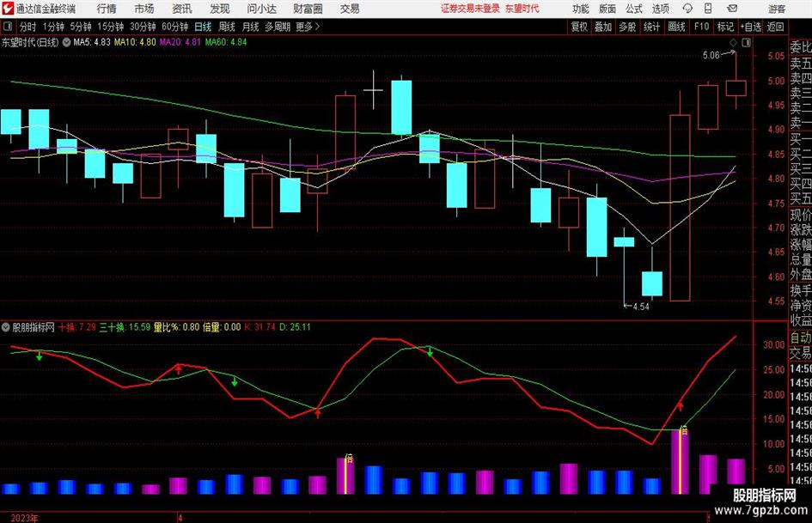
Task: Click the MA10: 4.80 value label
Action: point(135,42)
